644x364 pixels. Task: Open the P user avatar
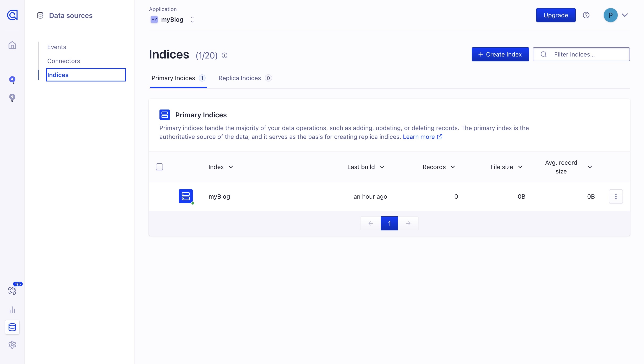[610, 15]
